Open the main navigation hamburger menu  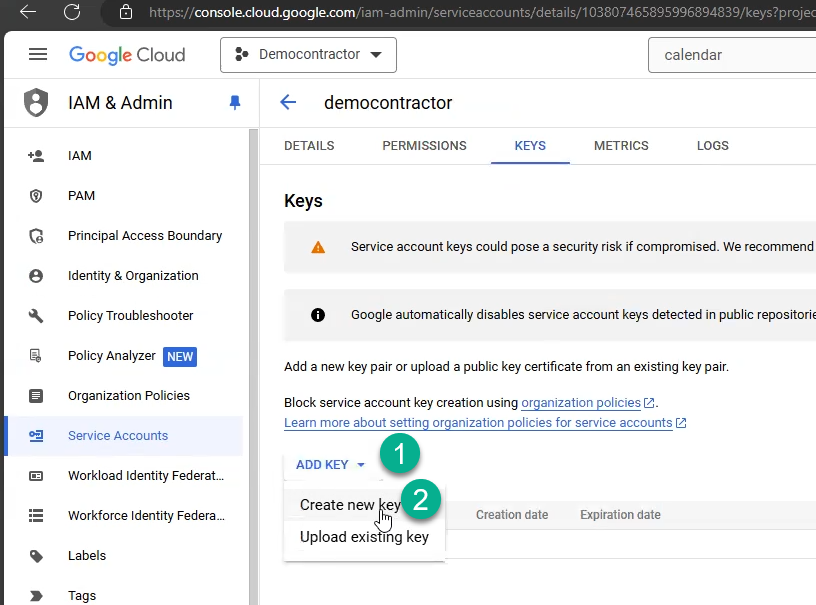tap(37, 55)
